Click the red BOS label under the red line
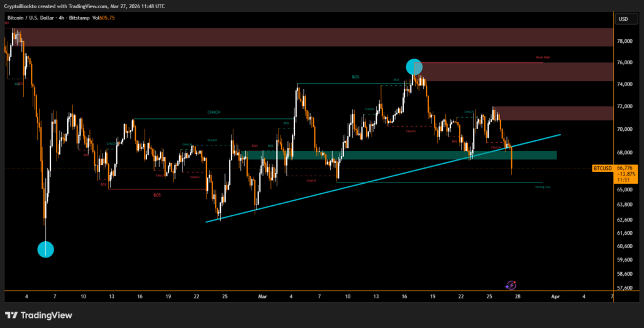This screenshot has height=328, width=644. [157, 195]
